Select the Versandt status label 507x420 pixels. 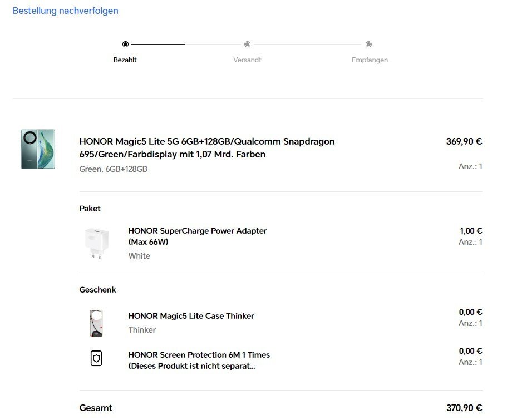click(247, 60)
